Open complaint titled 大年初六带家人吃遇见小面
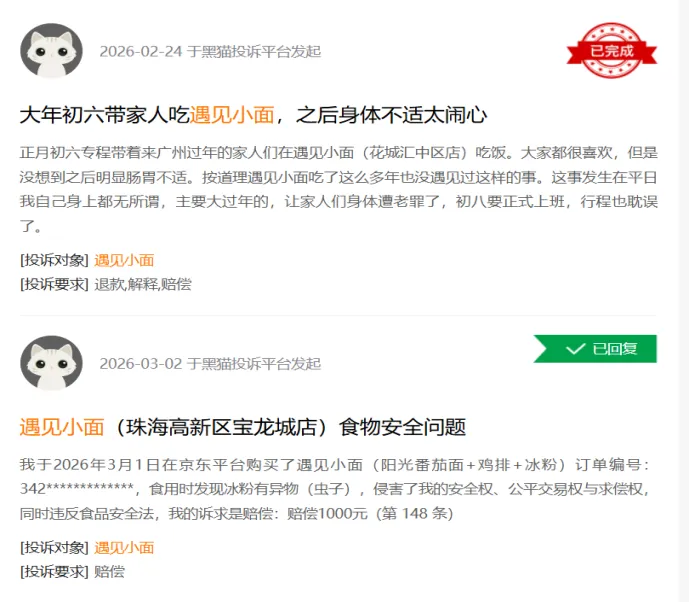 pyautogui.click(x=253, y=115)
